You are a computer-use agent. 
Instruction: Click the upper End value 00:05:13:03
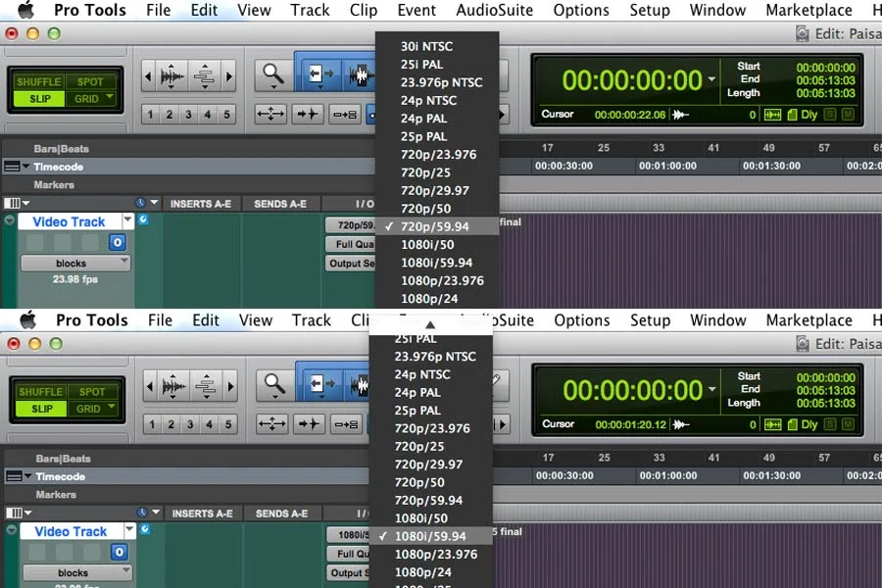[x=825, y=80]
